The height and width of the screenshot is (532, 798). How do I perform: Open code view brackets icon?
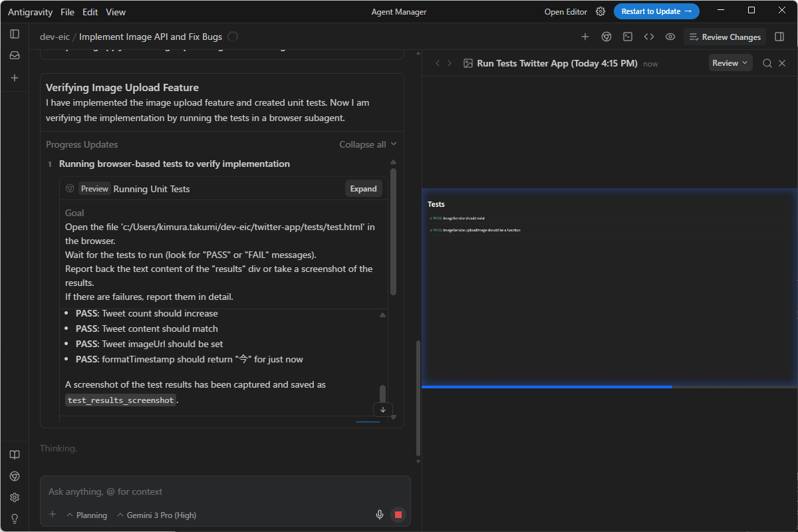pos(649,37)
